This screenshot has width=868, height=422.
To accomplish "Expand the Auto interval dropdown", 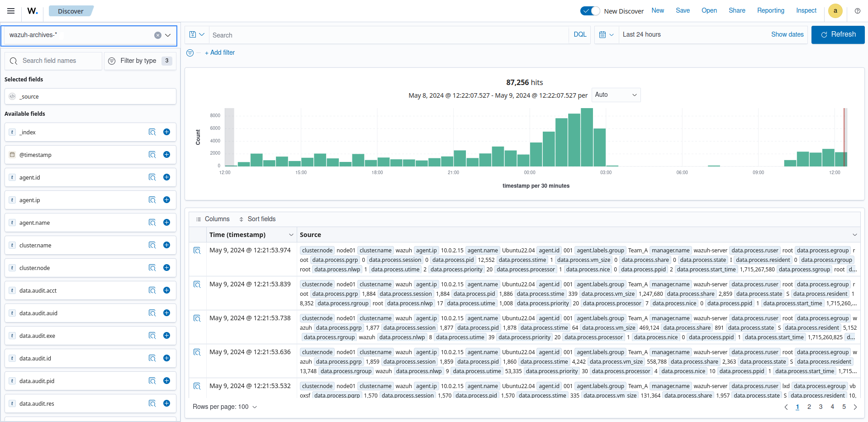I will pyautogui.click(x=616, y=95).
